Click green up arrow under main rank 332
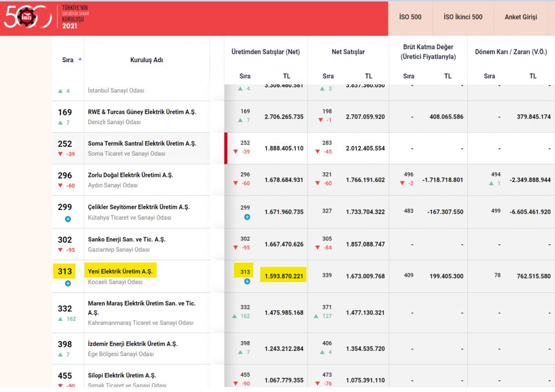The height and width of the screenshot is (392, 555). (61, 319)
